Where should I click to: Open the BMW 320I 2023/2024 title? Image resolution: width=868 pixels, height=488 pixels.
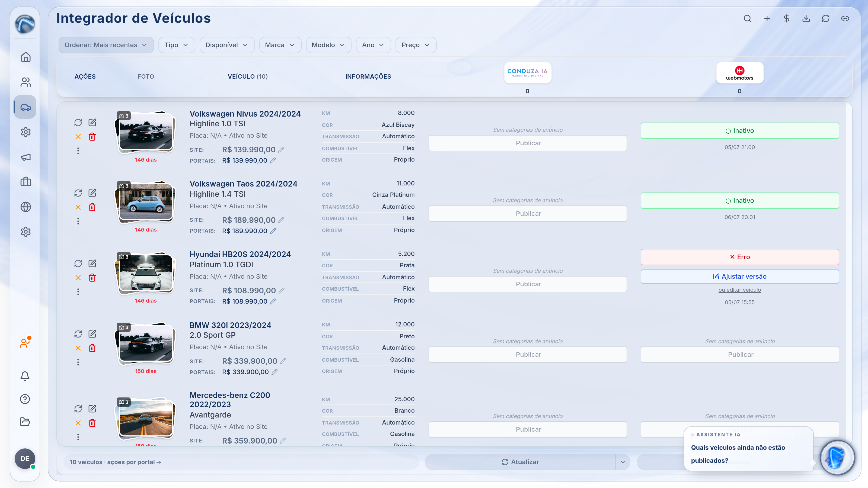click(230, 325)
